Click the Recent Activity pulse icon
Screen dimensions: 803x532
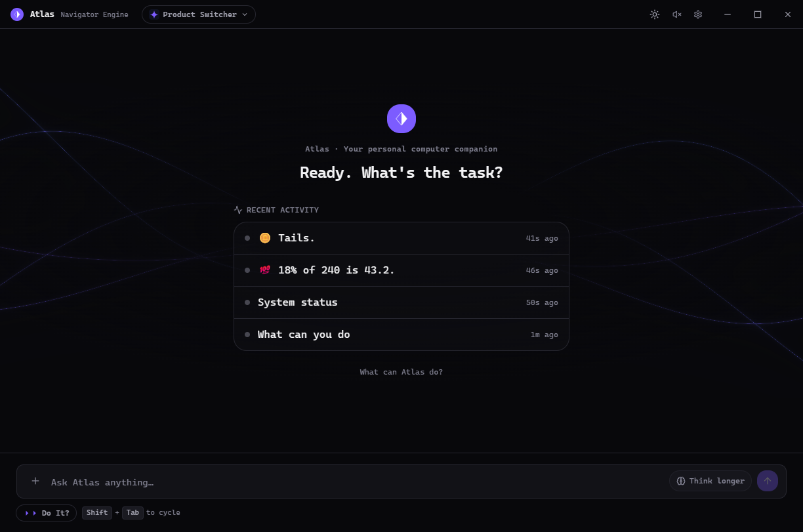238,210
